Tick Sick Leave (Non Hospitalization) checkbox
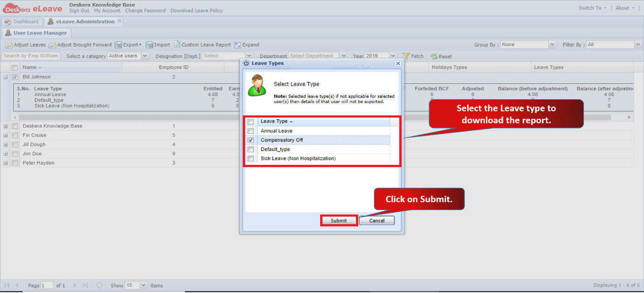Viewport: 644px width, 293px height. (x=251, y=159)
